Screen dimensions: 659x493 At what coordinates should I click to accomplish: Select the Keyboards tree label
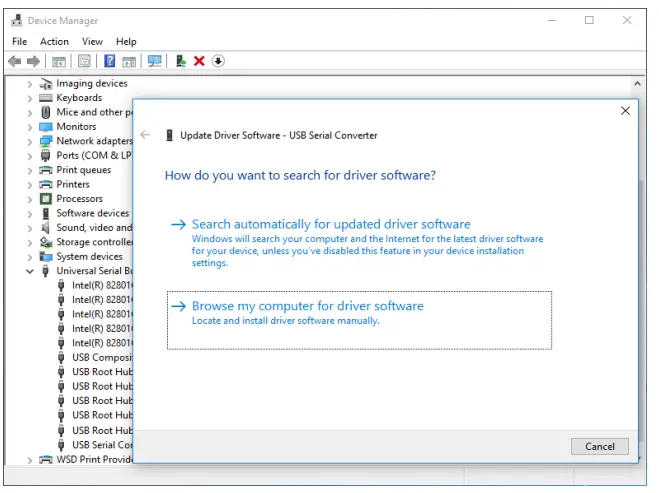(79, 98)
